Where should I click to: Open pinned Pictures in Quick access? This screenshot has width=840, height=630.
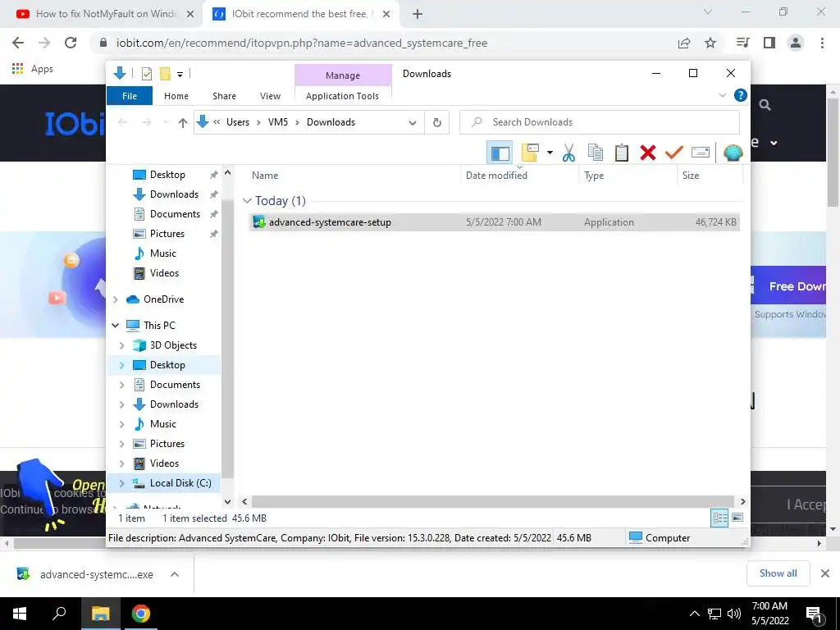[167, 234]
